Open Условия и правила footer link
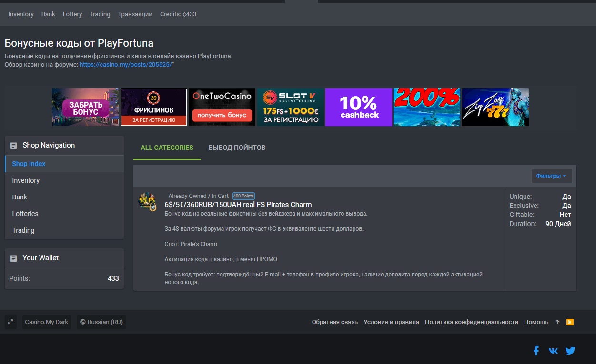596x364 pixels. (x=392, y=322)
